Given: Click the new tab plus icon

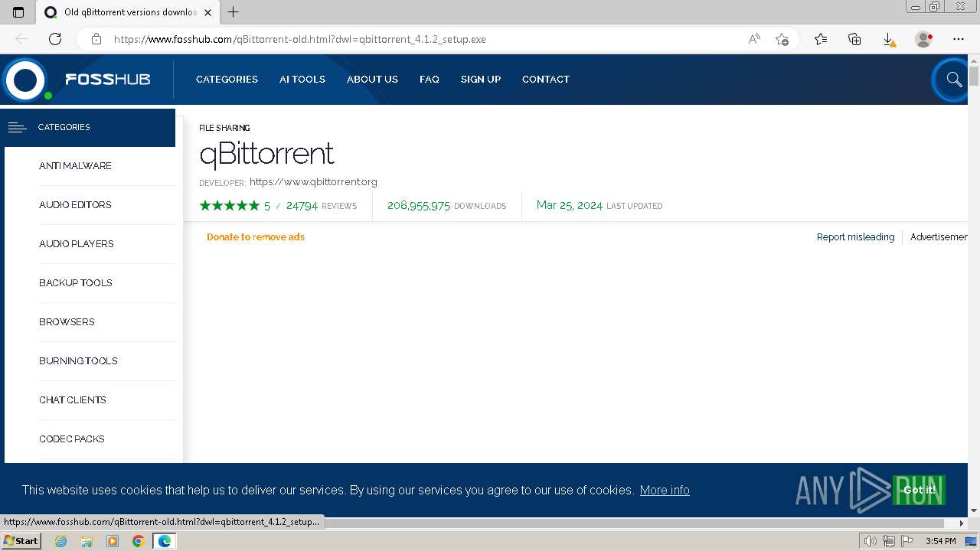Looking at the screenshot, I should 234,12.
